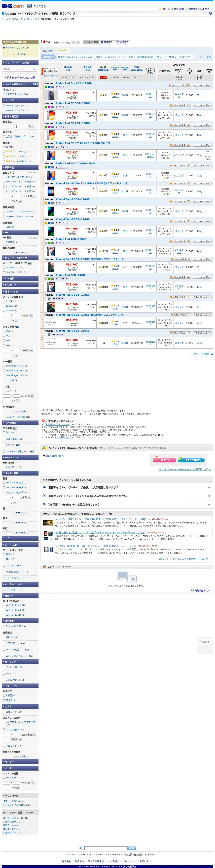The image size is (215, 868).
Task: Collapse the 基本スペック sidebar section
Action: [20, 292]
